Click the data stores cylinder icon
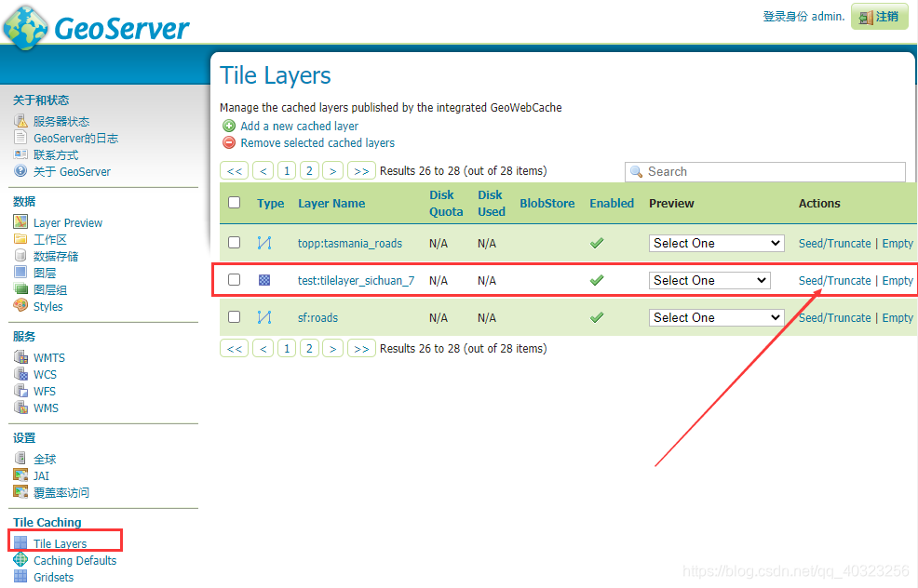The width and height of the screenshot is (918, 588). [20, 256]
